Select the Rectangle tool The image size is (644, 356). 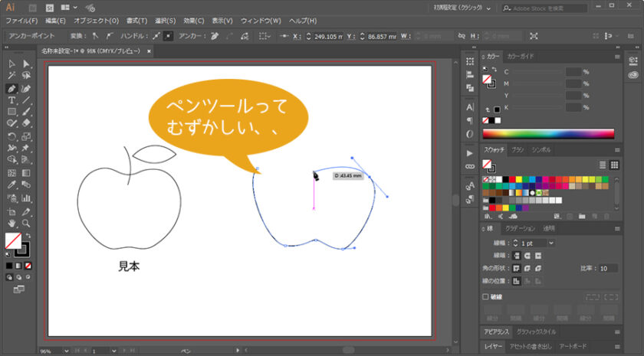pos(11,112)
